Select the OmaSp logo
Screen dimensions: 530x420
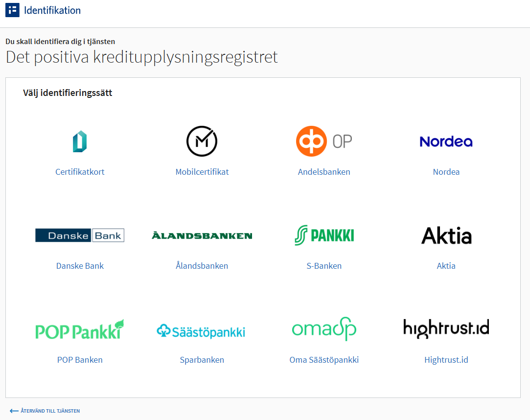(324, 328)
